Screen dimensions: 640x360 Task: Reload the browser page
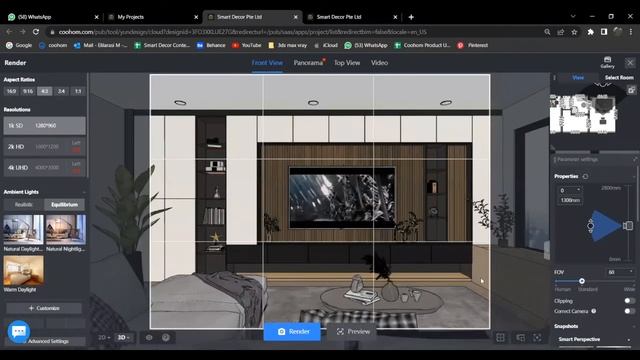(36, 32)
